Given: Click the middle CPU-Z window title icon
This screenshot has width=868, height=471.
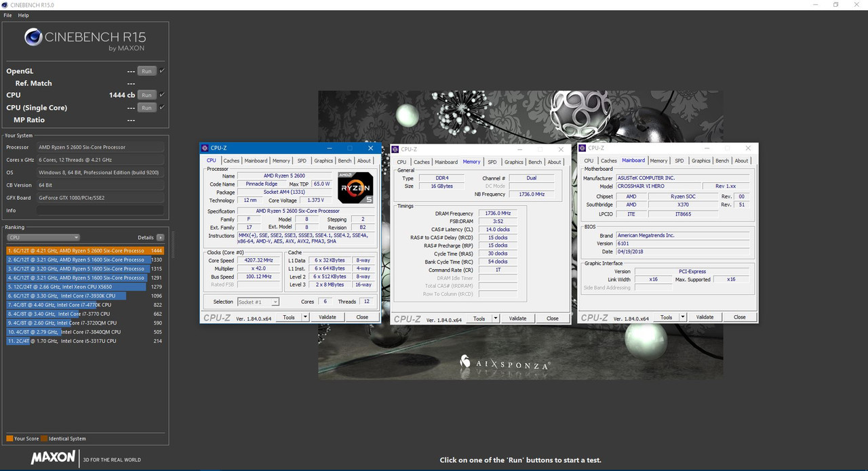Looking at the screenshot, I should pyautogui.click(x=395, y=149).
